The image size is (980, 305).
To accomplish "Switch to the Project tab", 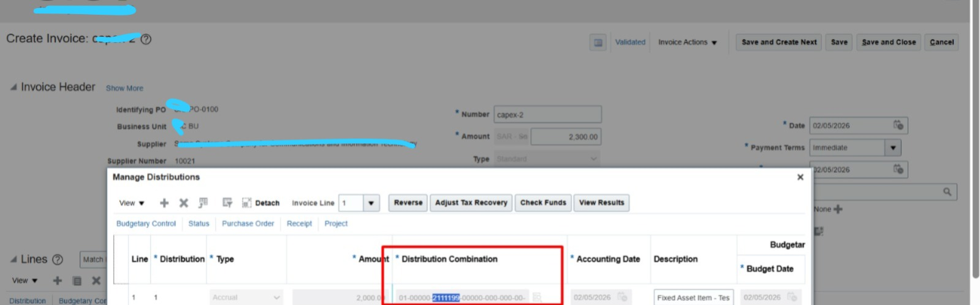I will click(336, 224).
